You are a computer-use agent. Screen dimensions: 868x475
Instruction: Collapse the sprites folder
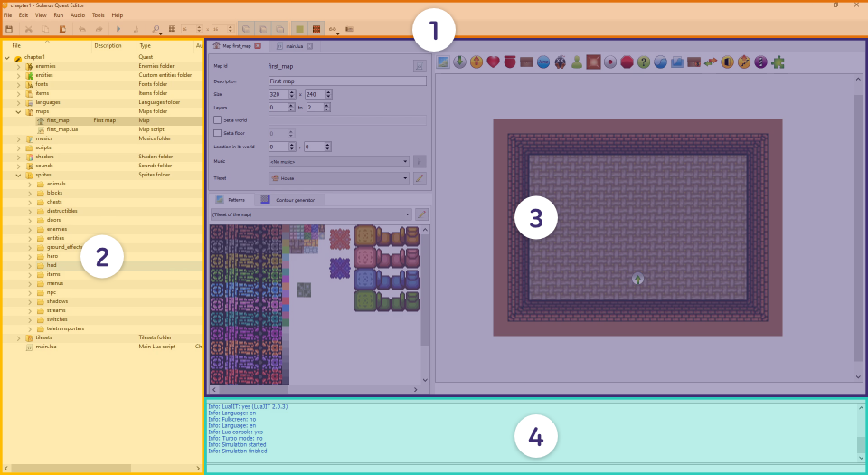[18, 175]
